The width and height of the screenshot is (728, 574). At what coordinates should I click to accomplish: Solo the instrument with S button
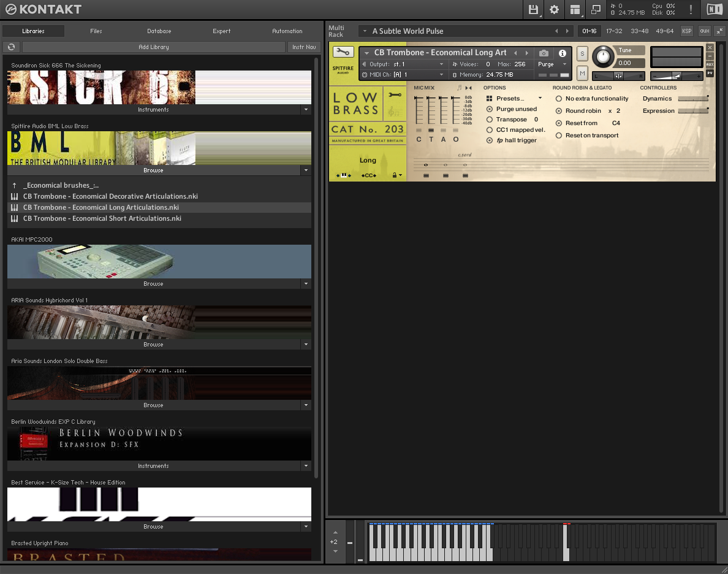tap(582, 53)
